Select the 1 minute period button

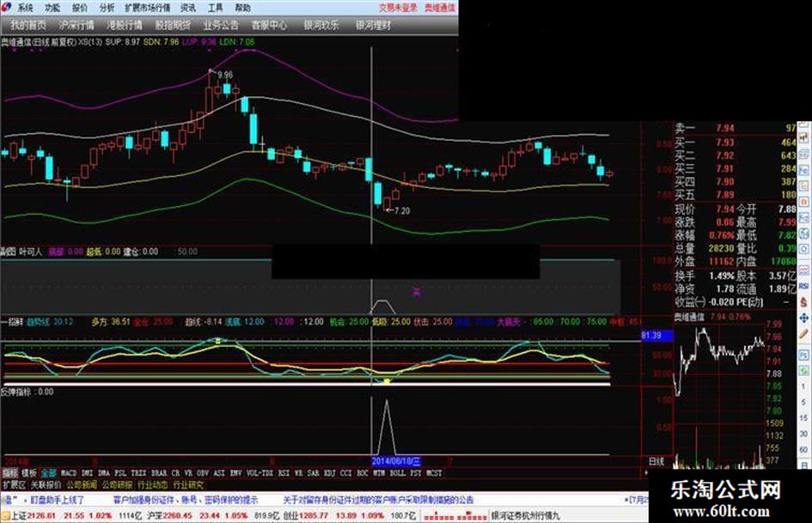(803, 386)
